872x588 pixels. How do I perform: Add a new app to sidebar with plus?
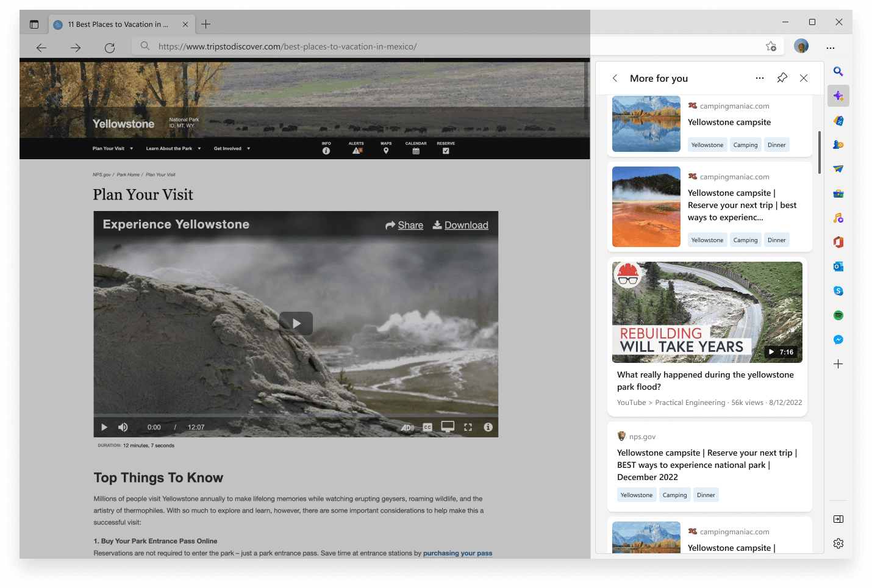838,364
